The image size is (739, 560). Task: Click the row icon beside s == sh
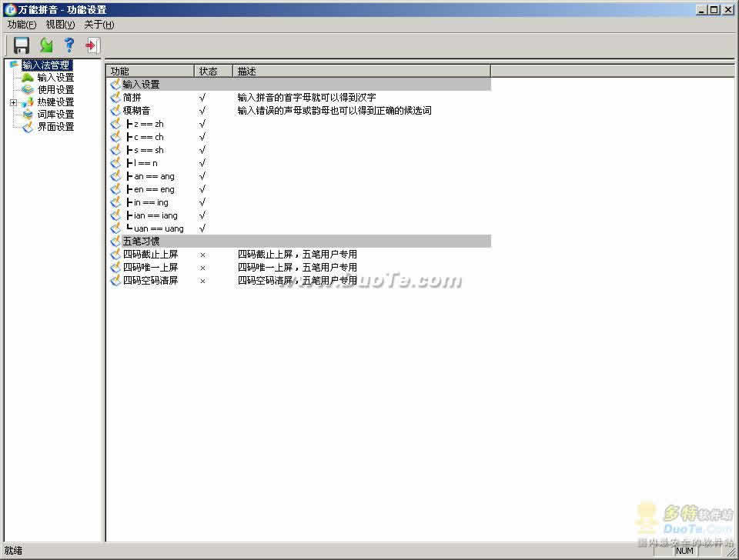coord(115,150)
